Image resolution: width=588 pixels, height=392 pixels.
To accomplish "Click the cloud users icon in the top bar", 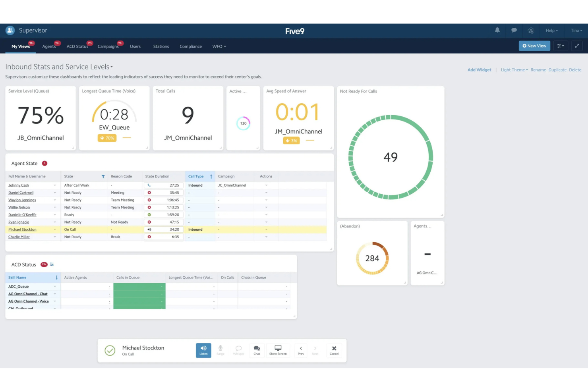I will coord(531,31).
